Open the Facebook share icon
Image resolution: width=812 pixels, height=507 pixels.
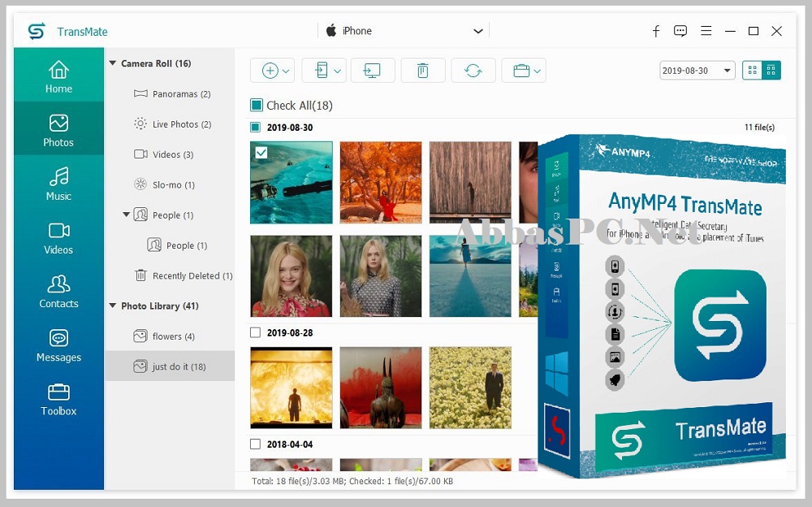(656, 31)
